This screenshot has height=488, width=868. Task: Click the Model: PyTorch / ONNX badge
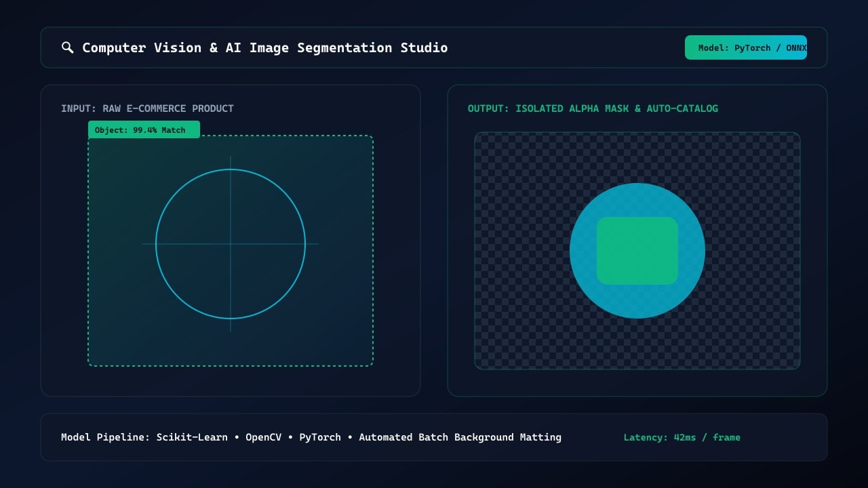click(x=746, y=47)
